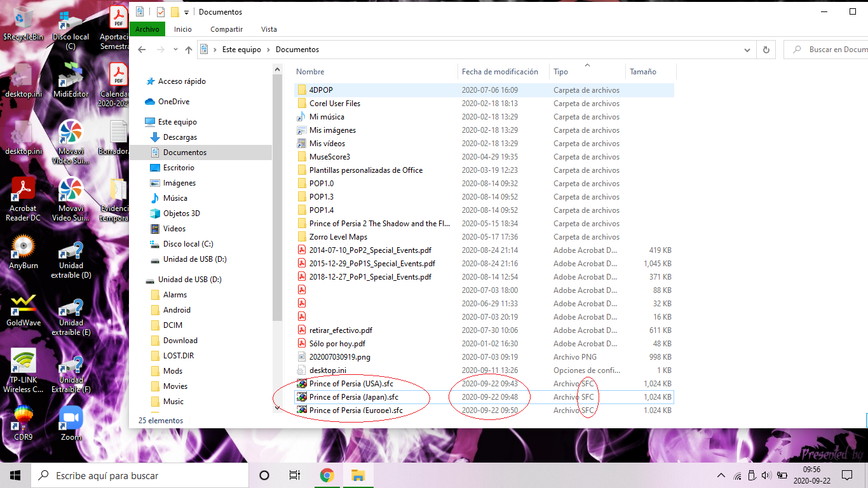Viewport: 868px width, 488px height.
Task: Select Prince of Persia (USA).sfc file
Action: coord(484,384)
